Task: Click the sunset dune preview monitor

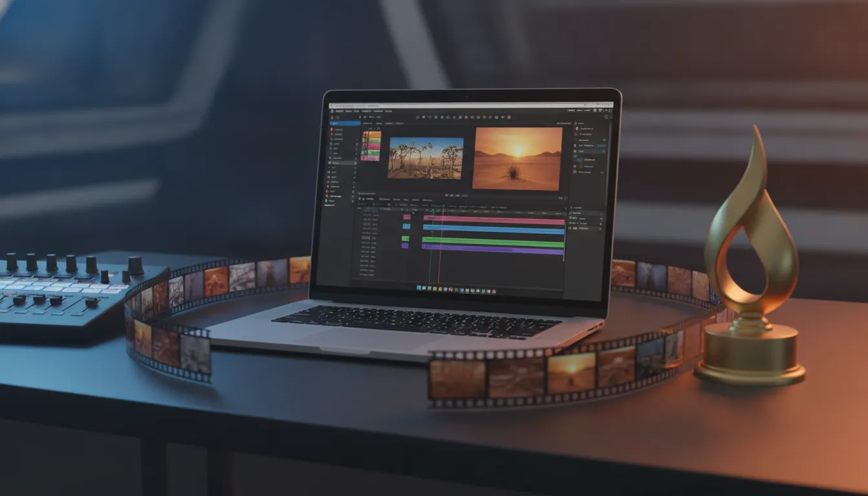Action: tap(517, 158)
